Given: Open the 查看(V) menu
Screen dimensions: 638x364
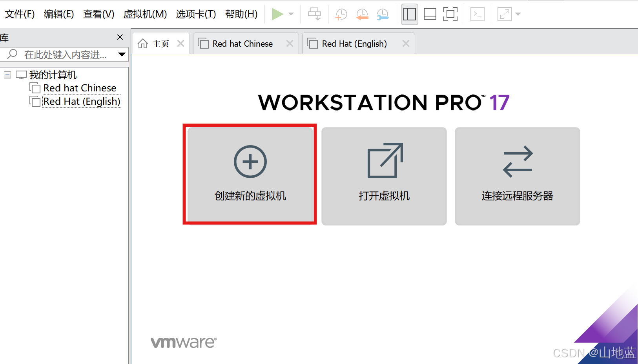Looking at the screenshot, I should tap(99, 14).
